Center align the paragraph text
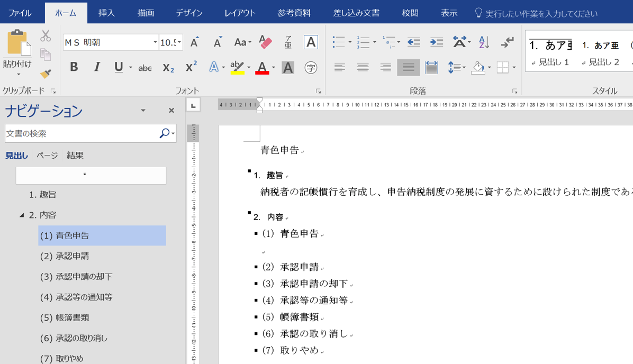The width and height of the screenshot is (633, 364). [363, 68]
